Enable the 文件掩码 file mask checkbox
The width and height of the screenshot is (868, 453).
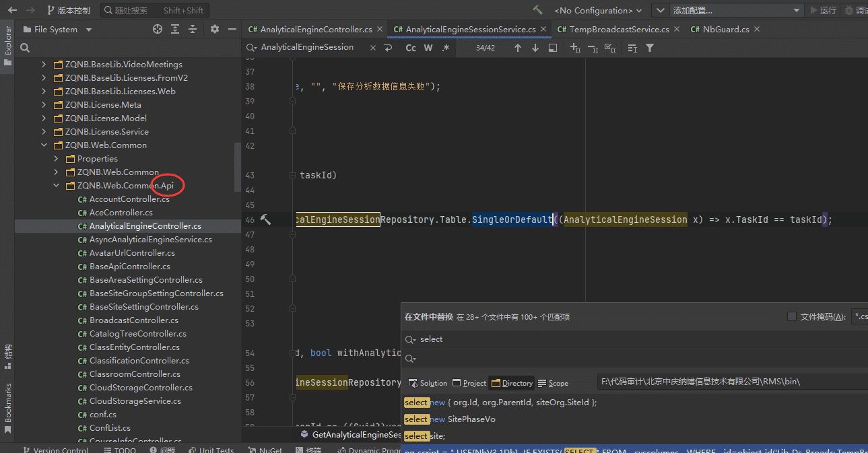point(792,316)
